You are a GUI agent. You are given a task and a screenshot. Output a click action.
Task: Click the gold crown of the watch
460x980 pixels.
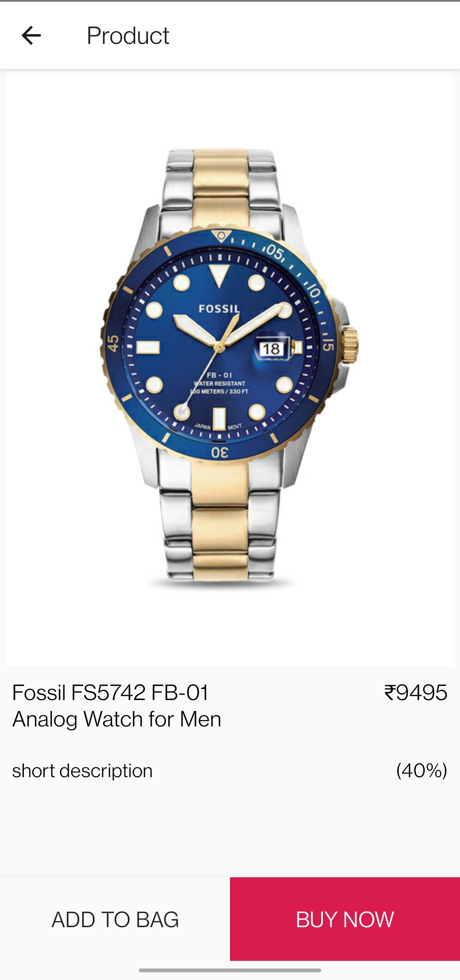click(350, 346)
